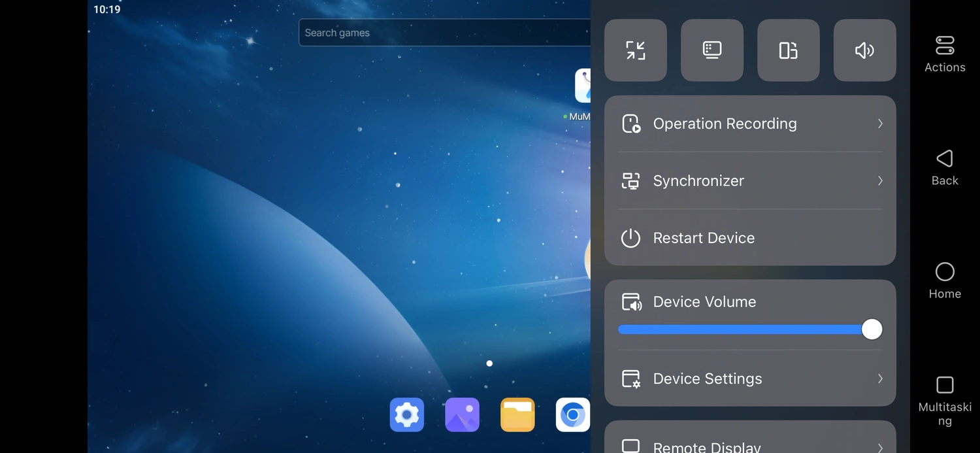Image resolution: width=980 pixels, height=453 pixels.
Task: Open the browser app in dock
Action: [573, 415]
